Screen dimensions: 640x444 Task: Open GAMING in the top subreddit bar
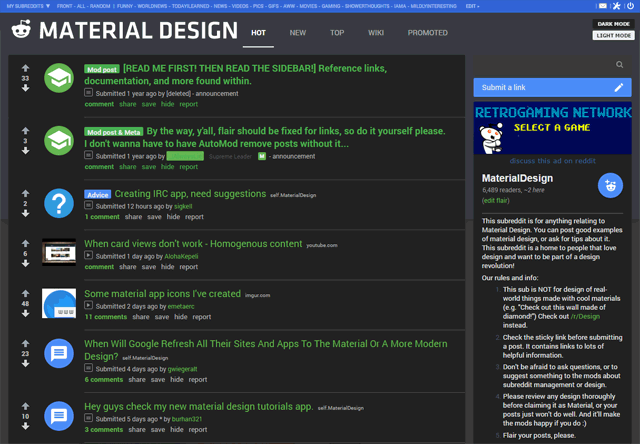[x=331, y=6]
